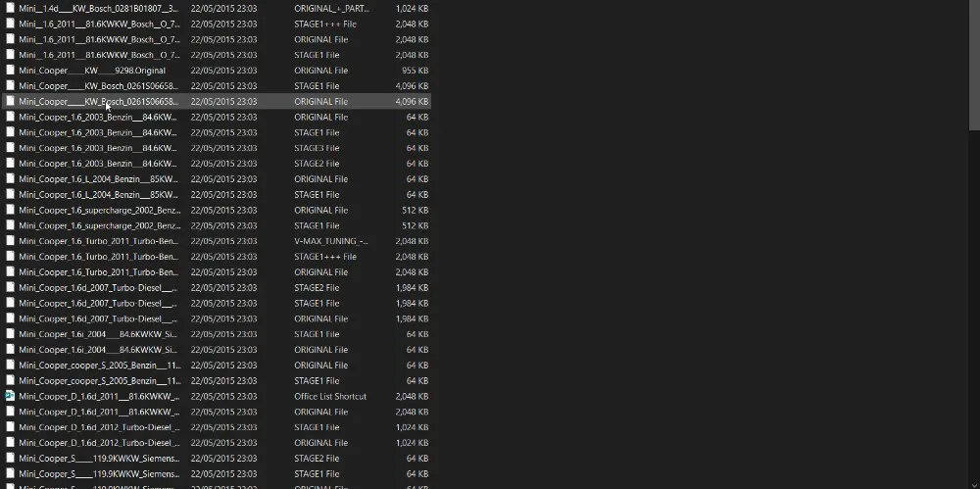This screenshot has height=489, width=980.
Task: Click the 1,984 KB size in the STAGE2 row
Action: (x=412, y=288)
